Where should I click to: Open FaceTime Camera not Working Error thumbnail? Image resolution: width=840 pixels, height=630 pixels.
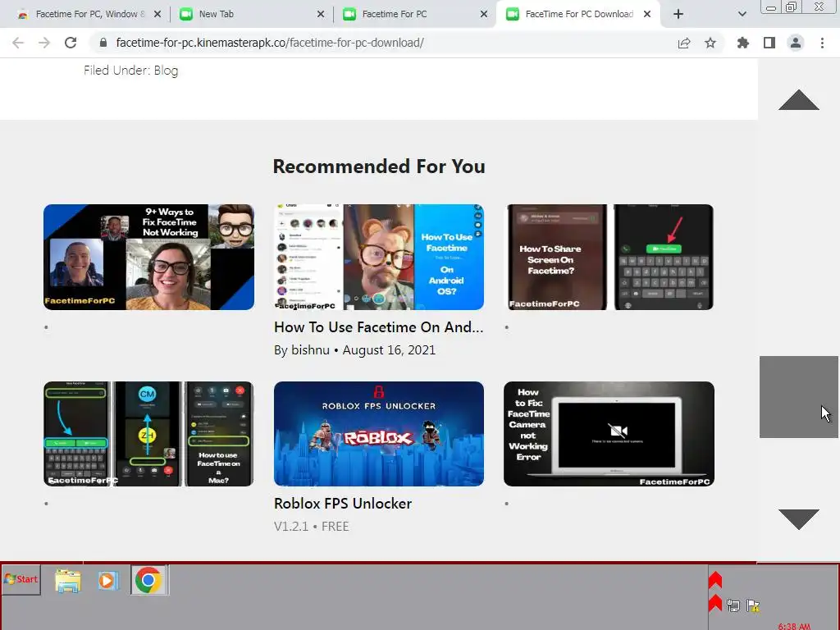coord(609,434)
